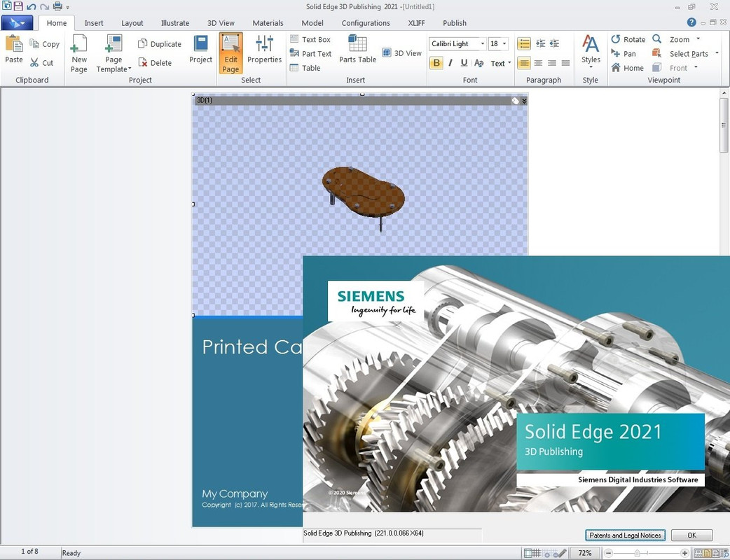Toggle the bullet list option
Screen dimensions: 730x560
524,43
